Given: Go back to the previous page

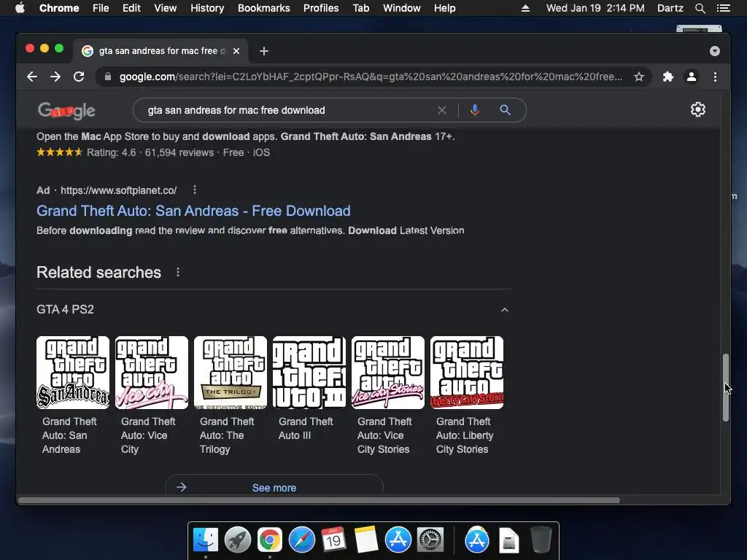Looking at the screenshot, I should click(x=32, y=77).
